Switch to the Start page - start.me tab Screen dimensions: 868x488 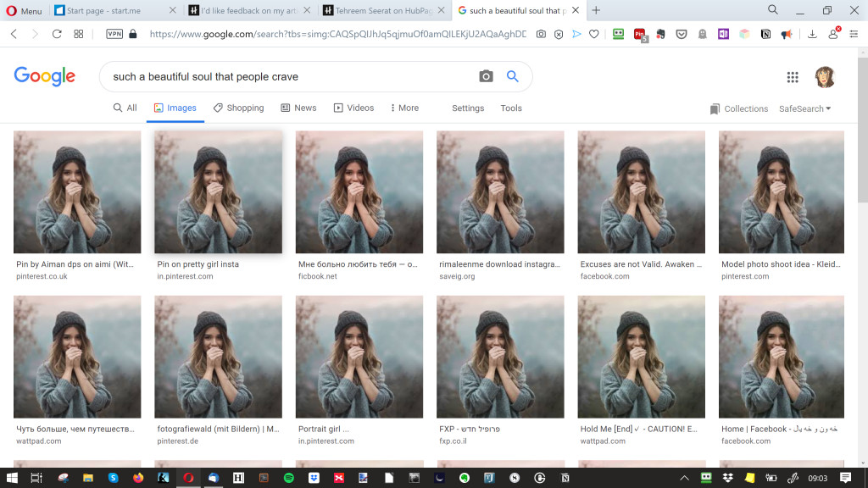click(104, 10)
